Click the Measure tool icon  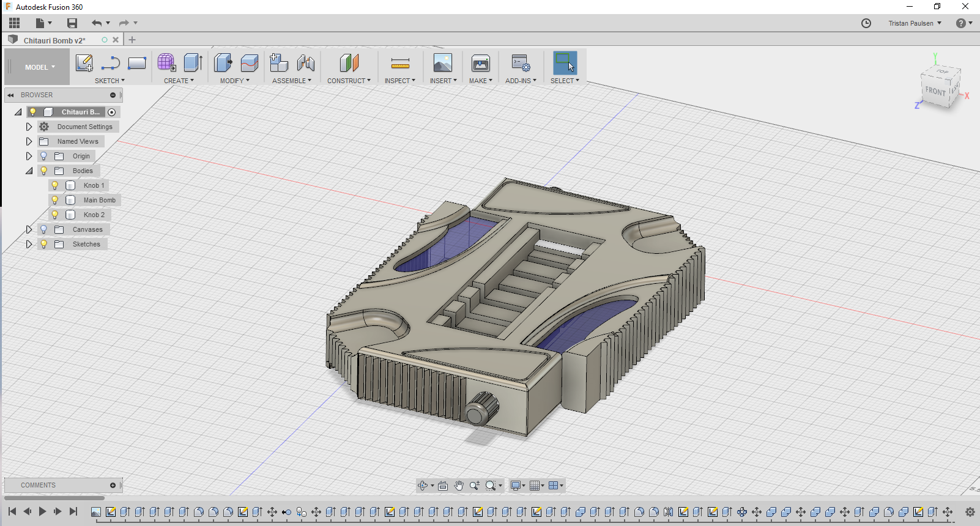click(400, 63)
